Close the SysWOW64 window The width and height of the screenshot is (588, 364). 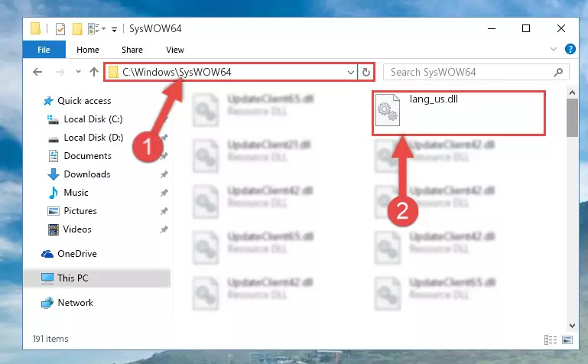pos(561,28)
